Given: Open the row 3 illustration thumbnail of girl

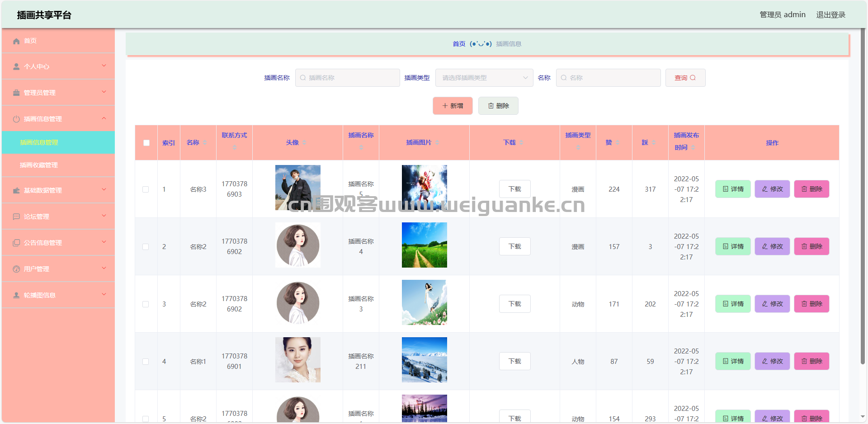Looking at the screenshot, I should pyautogui.click(x=425, y=302).
